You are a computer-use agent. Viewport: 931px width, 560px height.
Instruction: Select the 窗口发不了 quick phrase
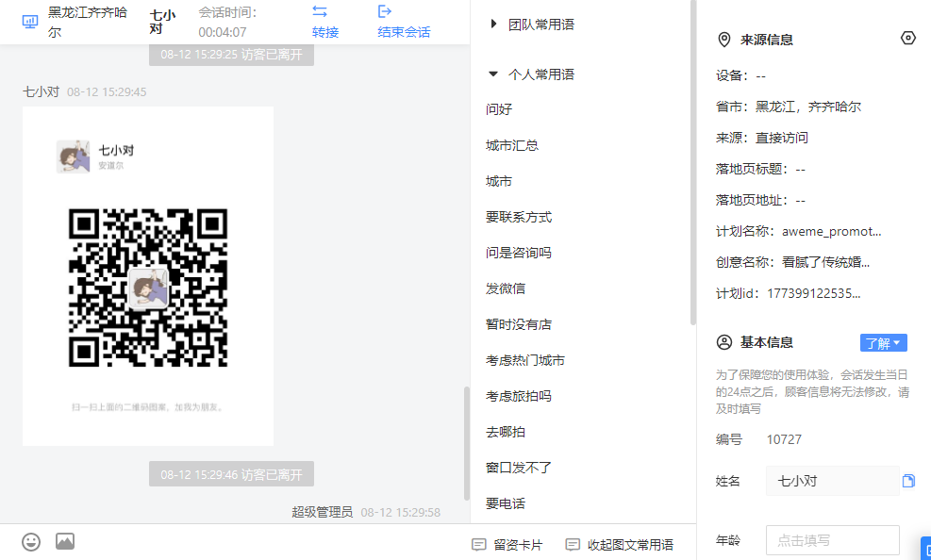pos(519,468)
